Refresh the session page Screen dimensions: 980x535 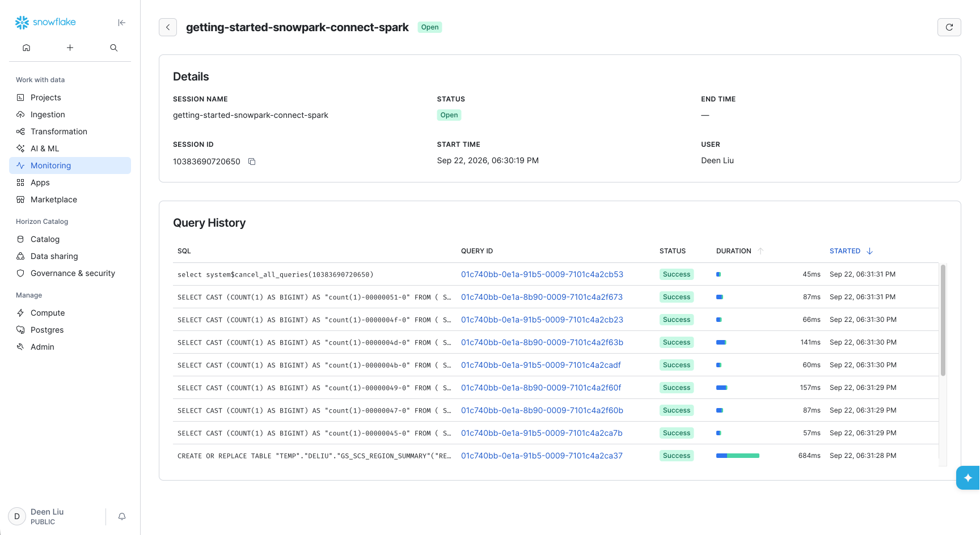[949, 27]
